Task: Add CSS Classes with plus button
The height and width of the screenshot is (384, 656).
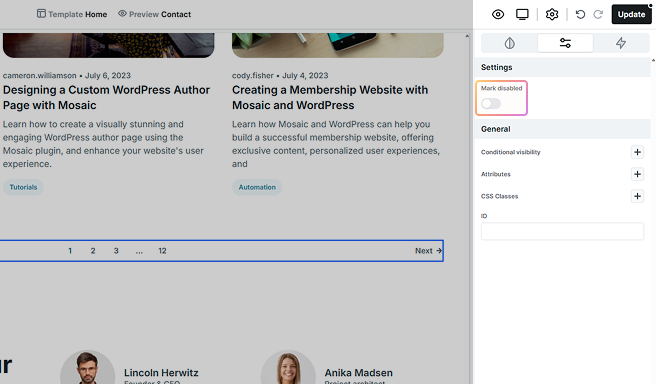Action: coord(637,196)
